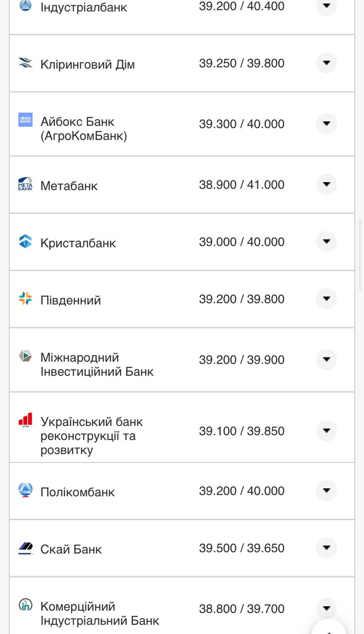Click the Скай Банк logo icon
The height and width of the screenshot is (634, 364).
click(x=25, y=548)
